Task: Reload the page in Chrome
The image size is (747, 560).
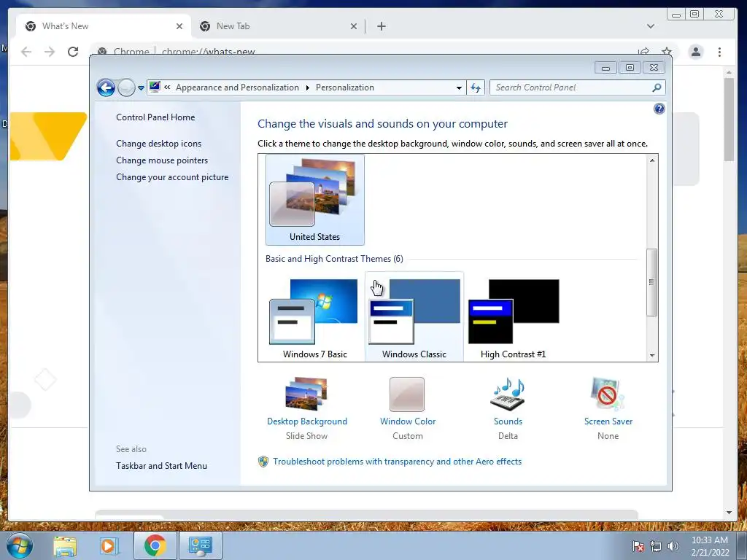Action: pos(73,52)
